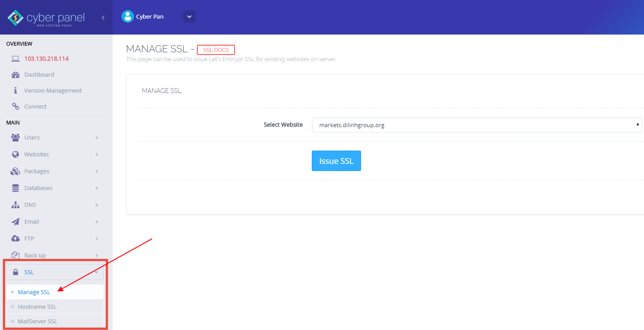Screen dimensions: 644x330
Task: Click the FTP menu label
Action: (29, 238)
